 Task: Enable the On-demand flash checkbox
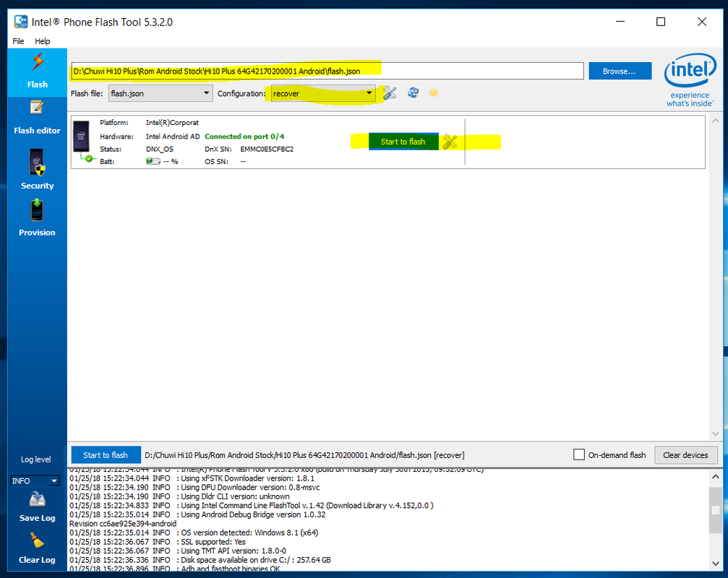[x=578, y=454]
